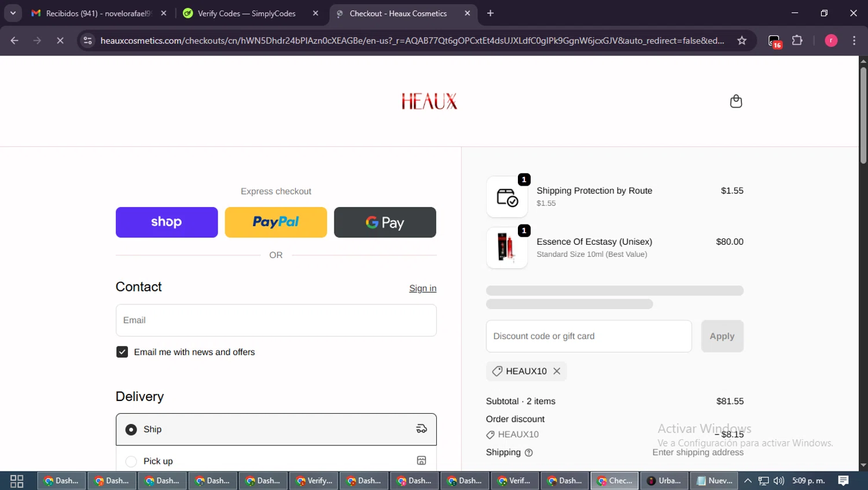Close the Recibidos Gmail tab
This screenshot has height=490, width=868.
tap(164, 13)
